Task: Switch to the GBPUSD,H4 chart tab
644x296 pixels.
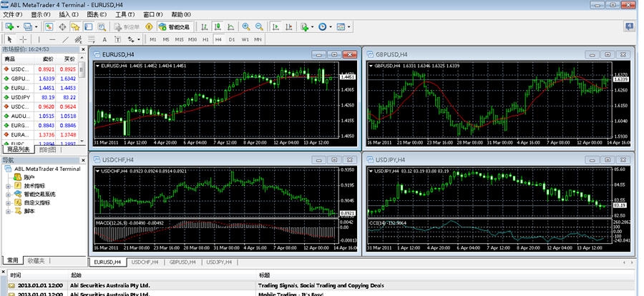Action: pos(182,262)
